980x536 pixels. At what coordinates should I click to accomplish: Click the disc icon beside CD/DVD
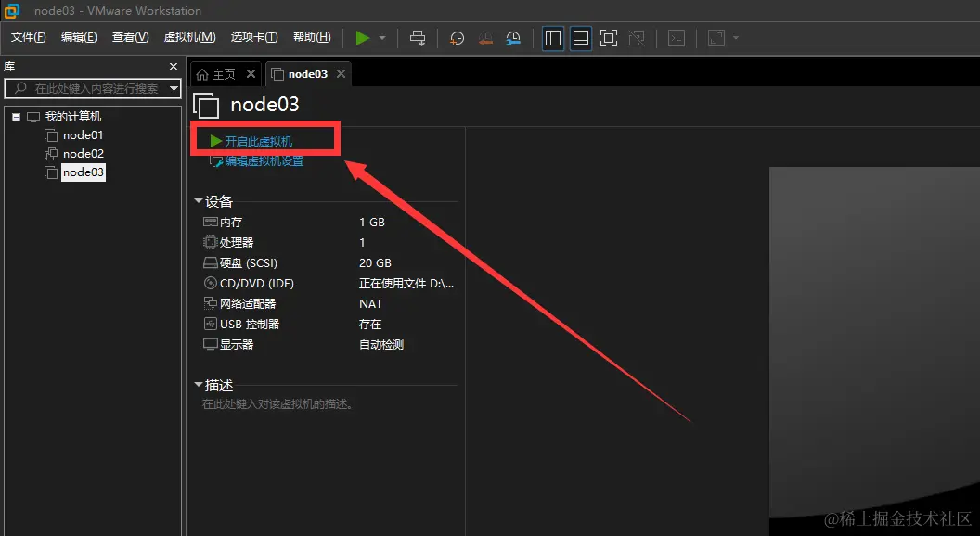point(211,283)
